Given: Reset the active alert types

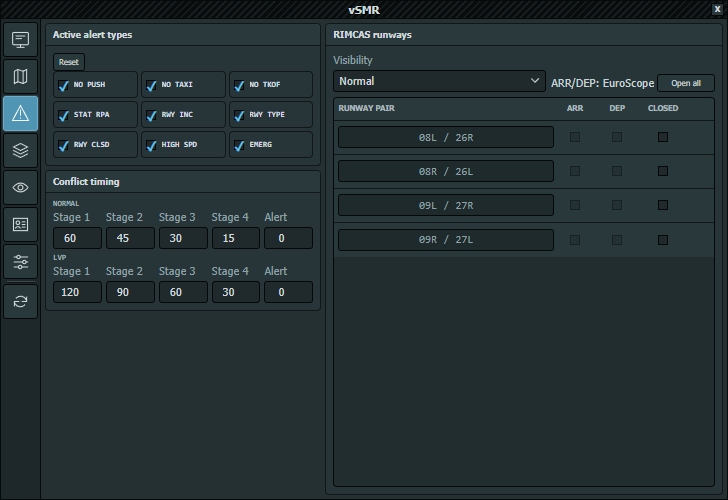Looking at the screenshot, I should 69,62.
